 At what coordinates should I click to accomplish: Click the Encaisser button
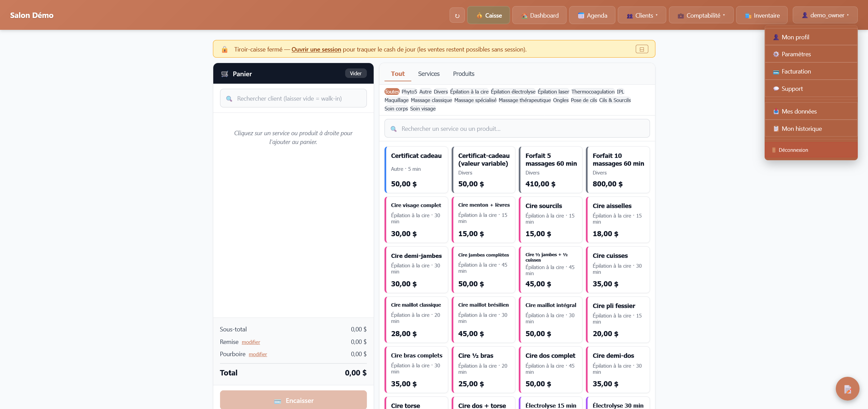pyautogui.click(x=293, y=400)
